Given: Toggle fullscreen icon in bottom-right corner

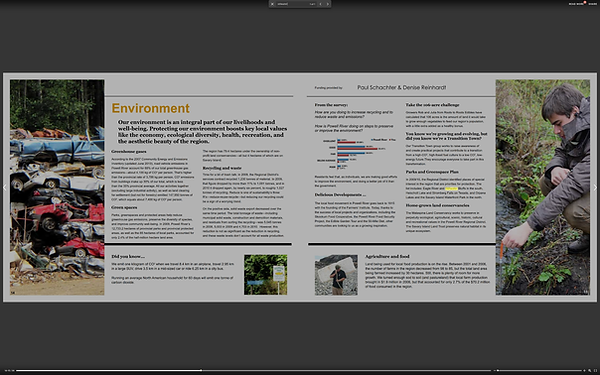Looking at the screenshot, I should [595, 370].
